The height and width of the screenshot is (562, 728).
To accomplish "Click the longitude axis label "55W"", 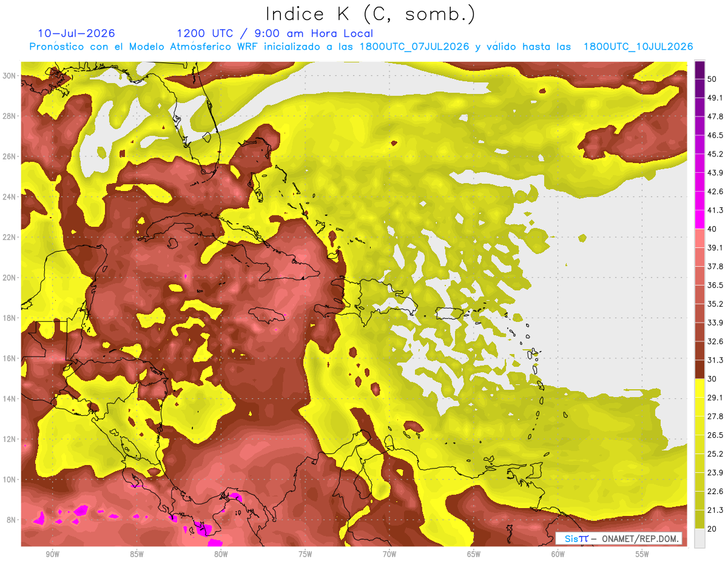I will (x=642, y=554).
